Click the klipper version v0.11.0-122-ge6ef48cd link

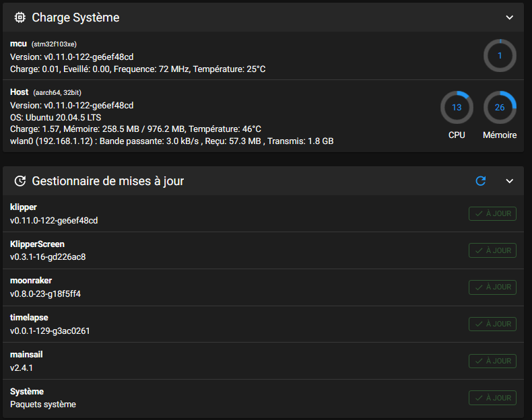[x=54, y=221]
